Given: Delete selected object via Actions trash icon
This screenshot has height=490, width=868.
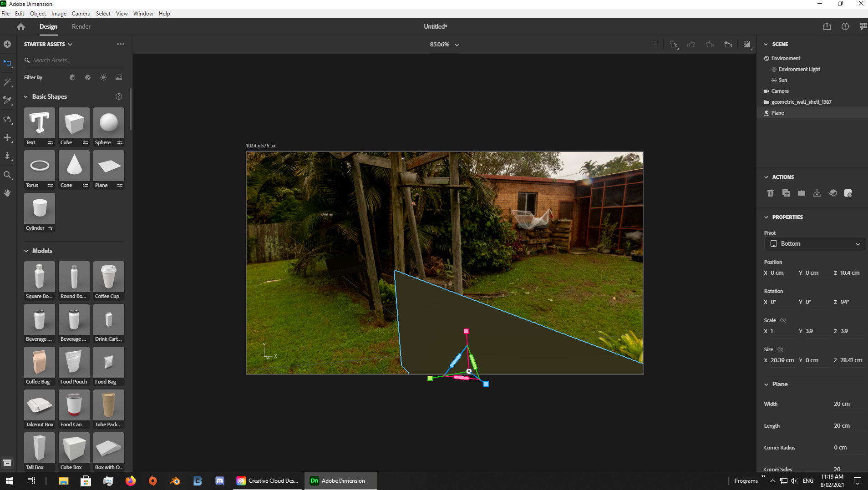Looking at the screenshot, I should [x=770, y=193].
